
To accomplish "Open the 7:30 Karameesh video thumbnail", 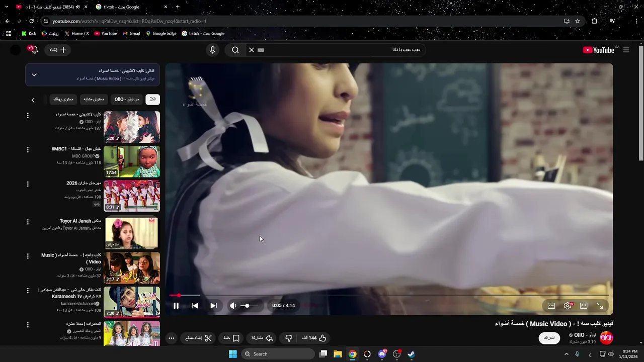I will tap(132, 302).
